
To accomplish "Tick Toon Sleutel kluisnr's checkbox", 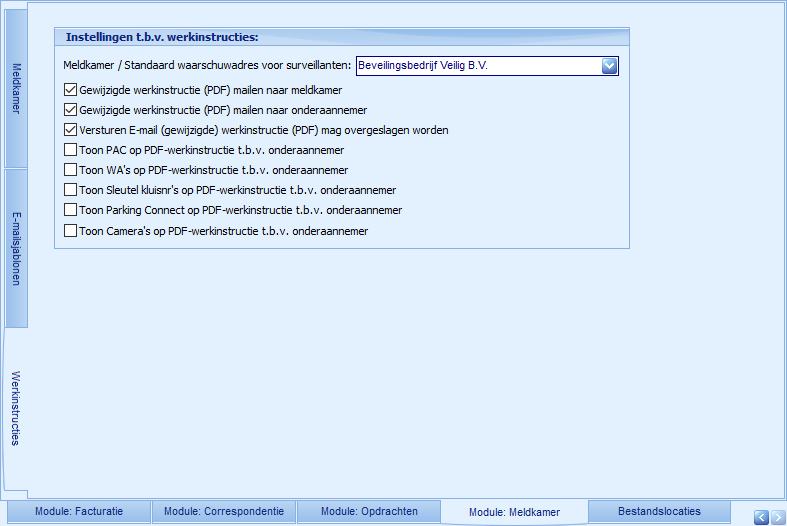I will click(70, 190).
